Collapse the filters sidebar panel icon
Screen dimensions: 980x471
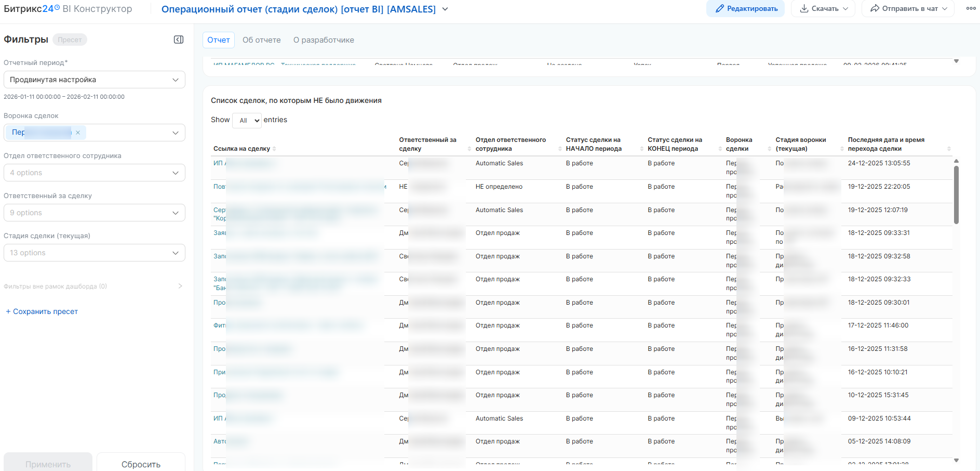(179, 40)
